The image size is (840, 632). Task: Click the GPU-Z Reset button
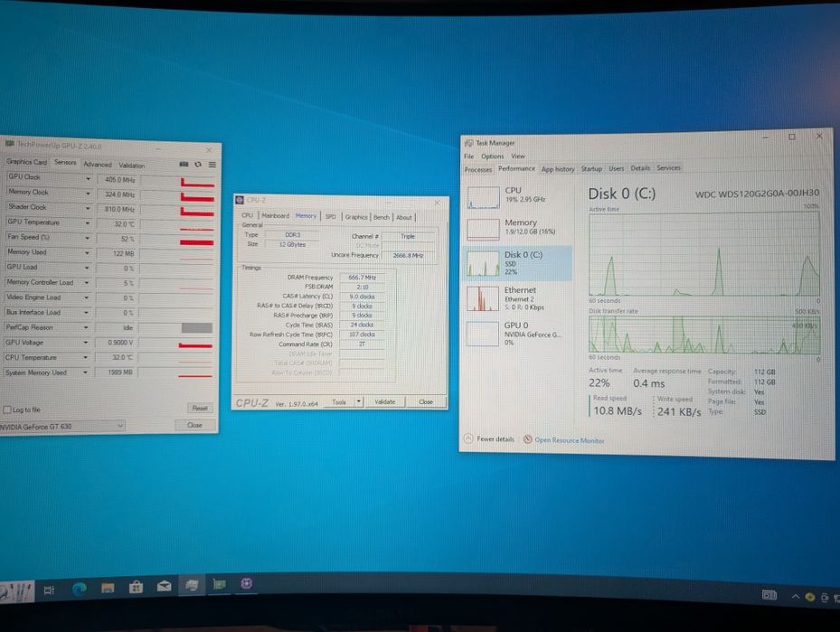pos(200,408)
